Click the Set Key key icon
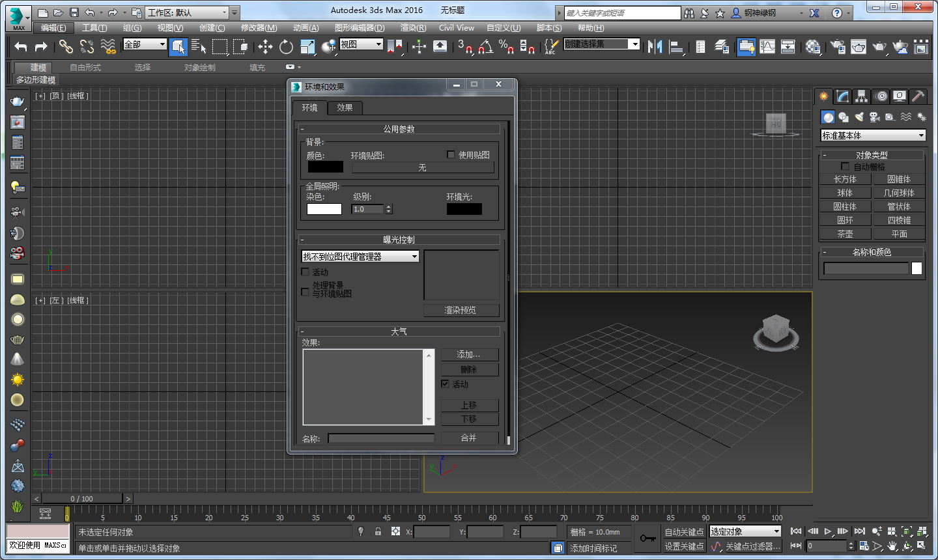938x560 pixels. [647, 539]
